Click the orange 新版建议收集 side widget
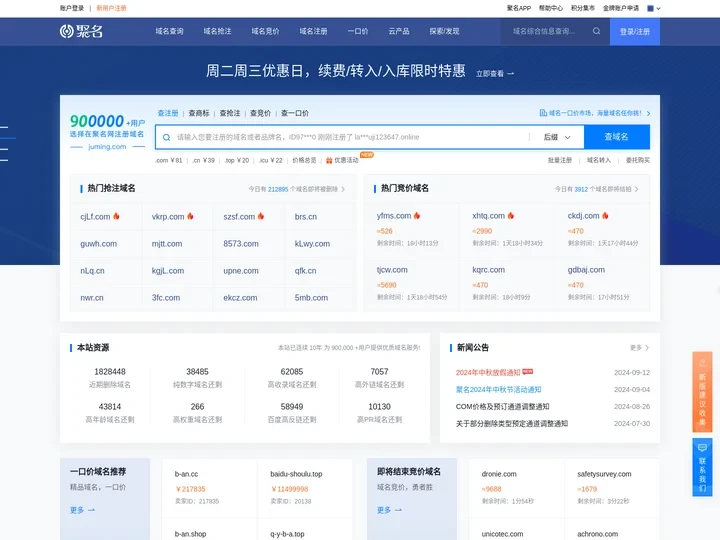This screenshot has width=720, height=540. click(x=702, y=392)
